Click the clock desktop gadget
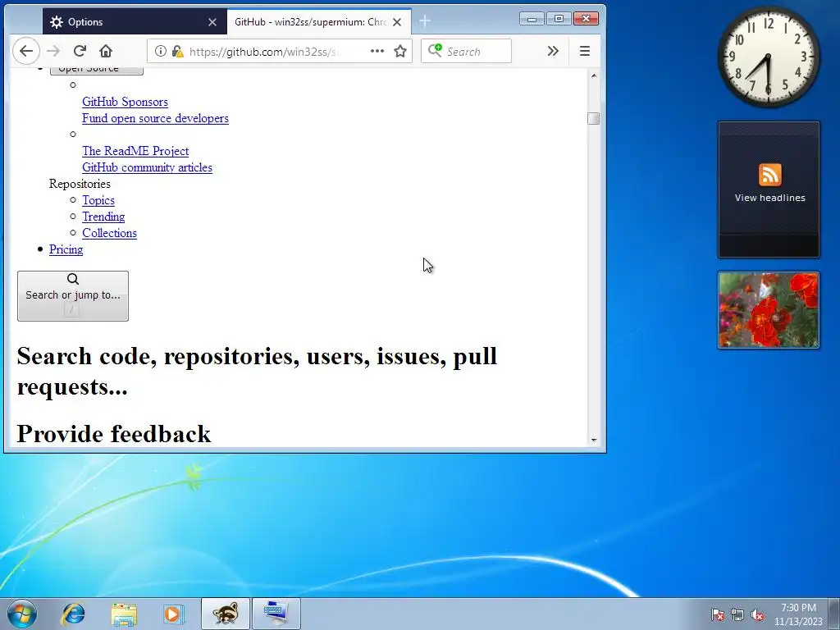 tap(768, 57)
